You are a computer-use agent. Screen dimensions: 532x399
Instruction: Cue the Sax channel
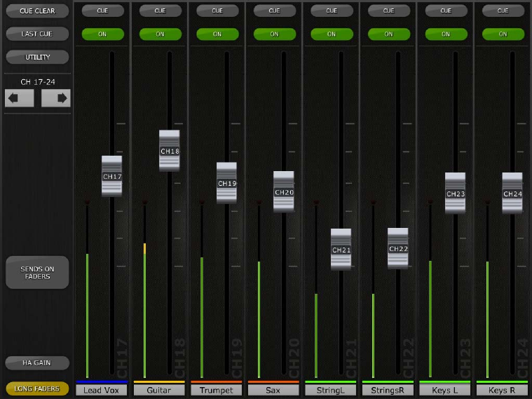click(x=275, y=11)
